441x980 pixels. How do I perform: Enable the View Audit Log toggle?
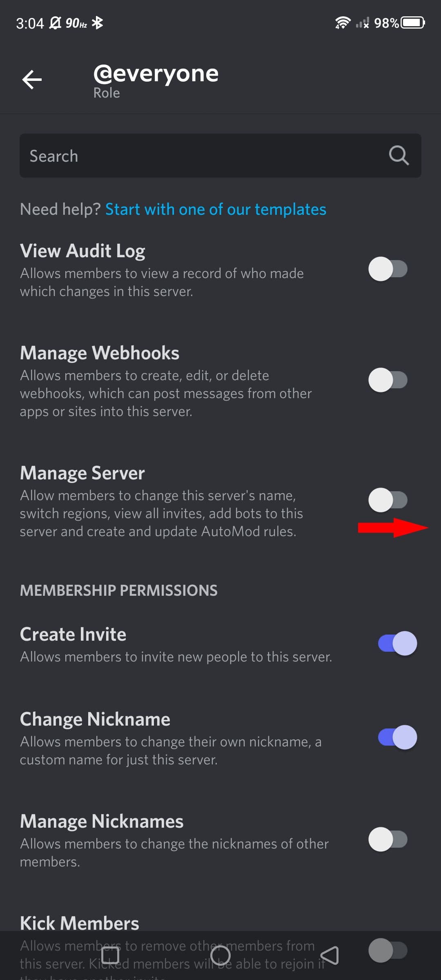pos(388,269)
